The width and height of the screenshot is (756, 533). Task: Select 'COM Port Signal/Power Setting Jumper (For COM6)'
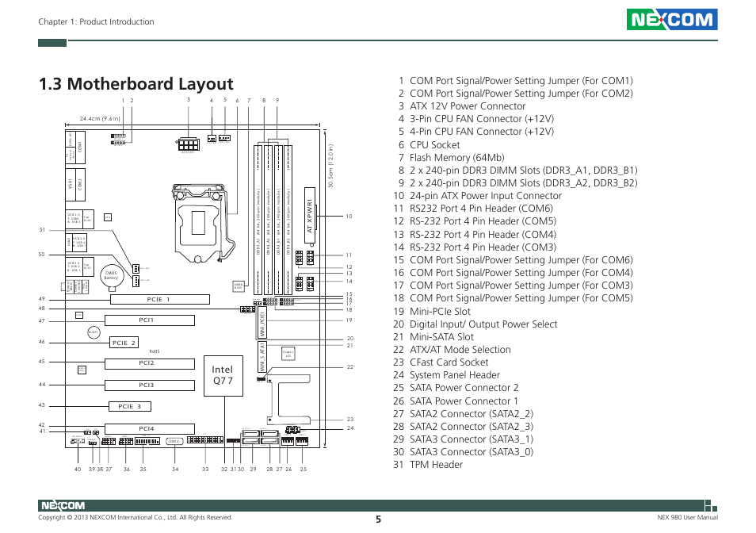tap(521, 260)
